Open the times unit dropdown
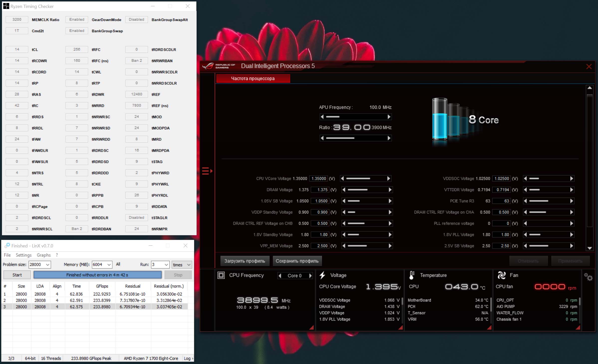The height and width of the screenshot is (364, 598). click(189, 265)
